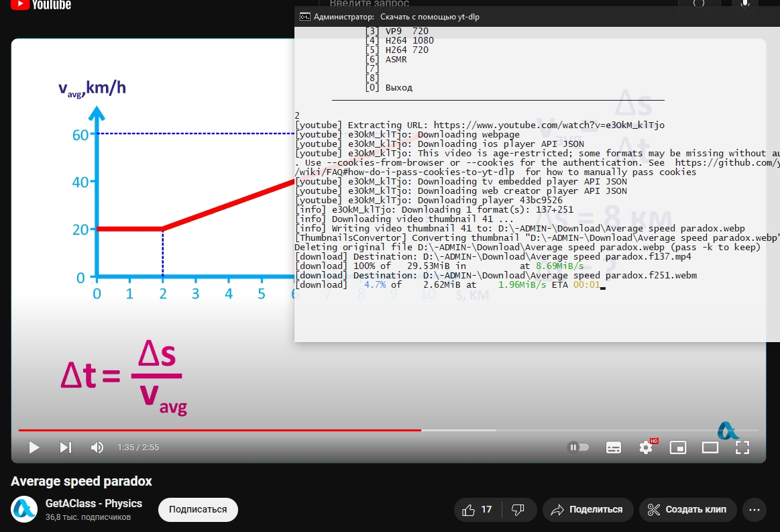780x532 pixels.
Task: Play the YouTube video
Action: coord(34,447)
